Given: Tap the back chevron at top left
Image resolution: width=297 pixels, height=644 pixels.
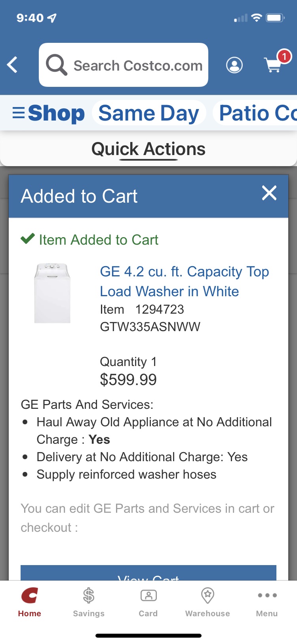Looking at the screenshot, I should tap(12, 65).
